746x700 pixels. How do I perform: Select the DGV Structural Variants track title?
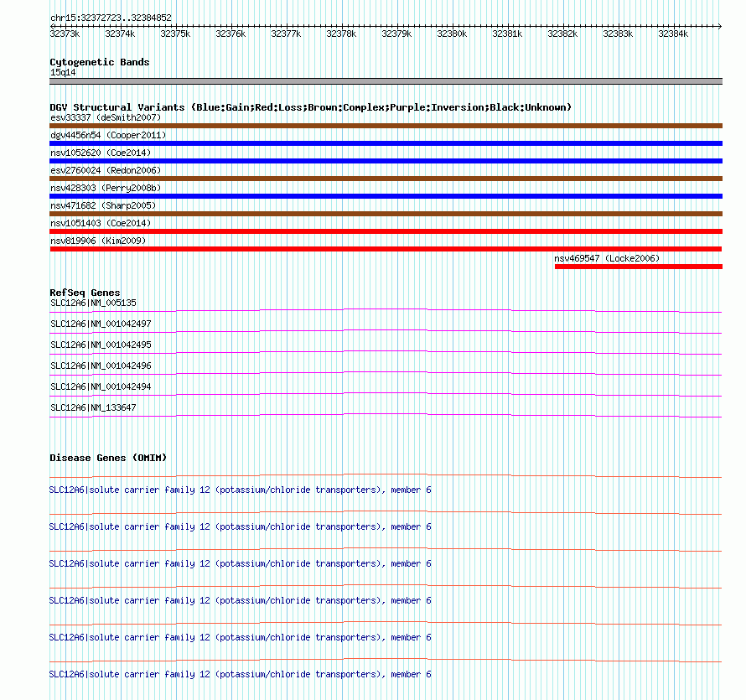click(310, 107)
